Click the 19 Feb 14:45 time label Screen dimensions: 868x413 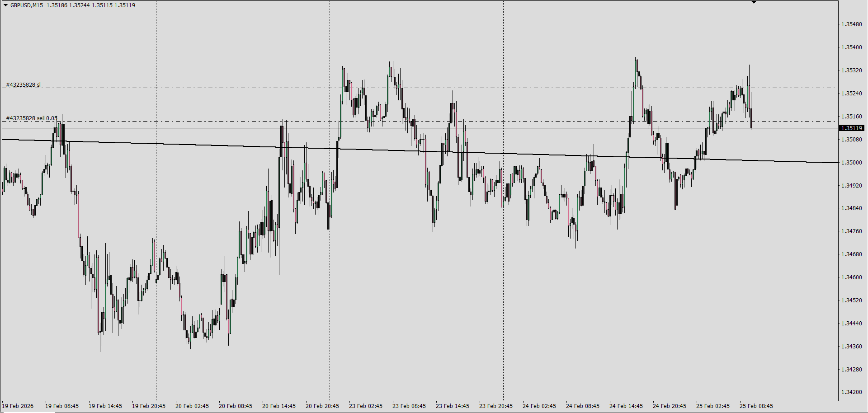105,406
